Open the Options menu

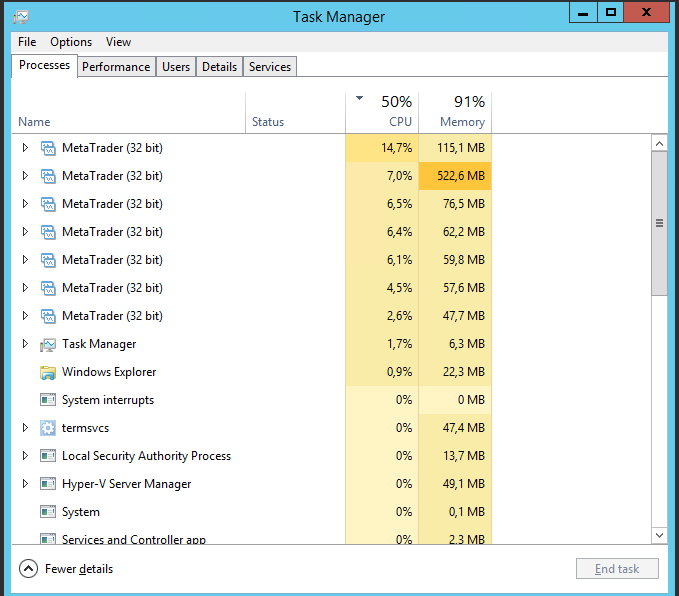click(71, 42)
